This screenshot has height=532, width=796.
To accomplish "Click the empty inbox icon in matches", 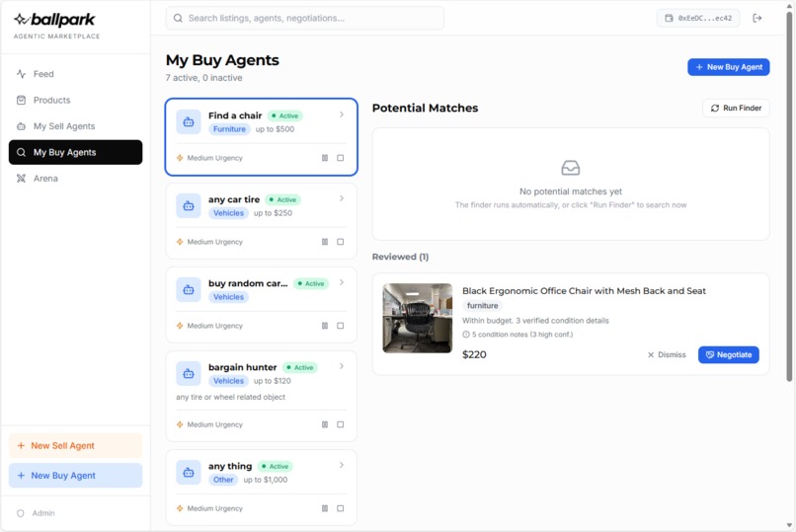I will [x=571, y=168].
